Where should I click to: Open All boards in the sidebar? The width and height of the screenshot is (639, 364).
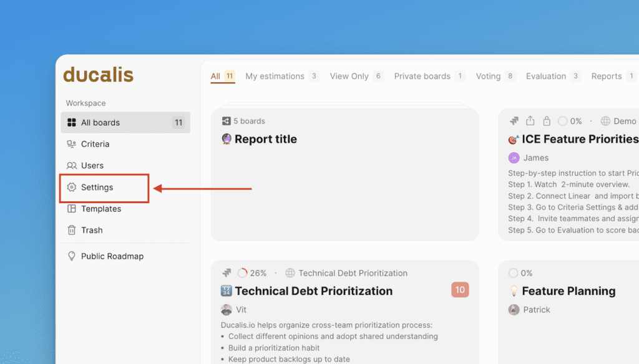tap(125, 123)
